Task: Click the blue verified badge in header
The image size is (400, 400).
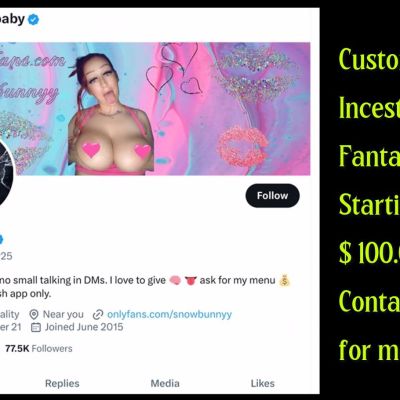Action: coord(33,20)
